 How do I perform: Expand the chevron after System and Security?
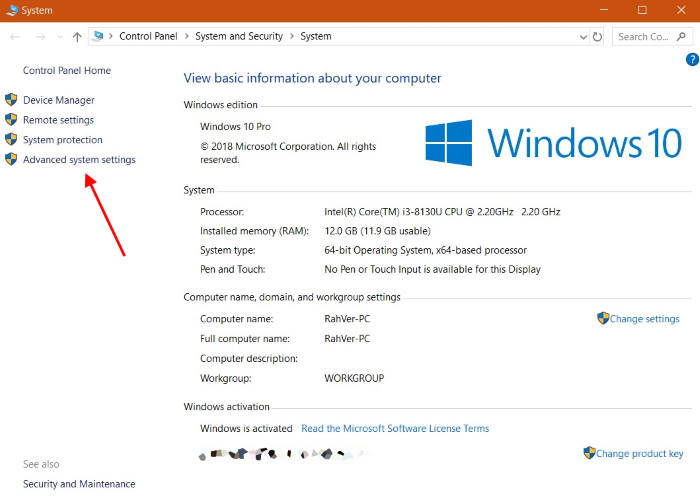(292, 36)
